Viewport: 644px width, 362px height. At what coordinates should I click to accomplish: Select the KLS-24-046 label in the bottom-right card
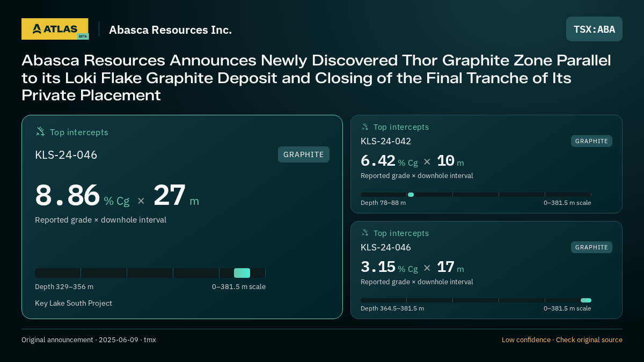pyautogui.click(x=386, y=247)
